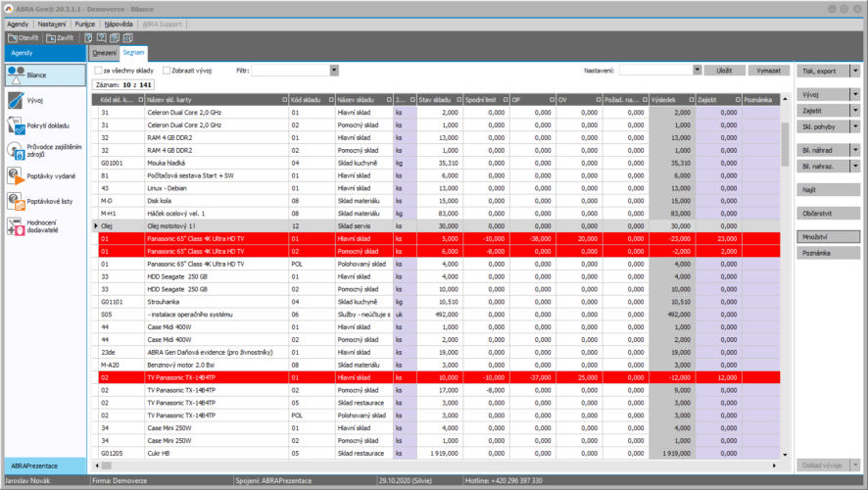Open the Vývoj agenda in the sidebar
Image resolution: width=868 pixels, height=490 pixels.
click(x=45, y=100)
